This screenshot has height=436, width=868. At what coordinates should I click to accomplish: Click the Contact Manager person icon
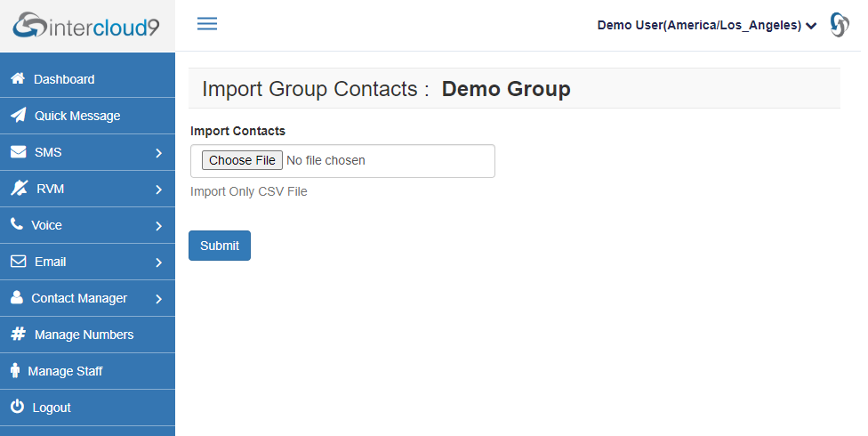17,297
